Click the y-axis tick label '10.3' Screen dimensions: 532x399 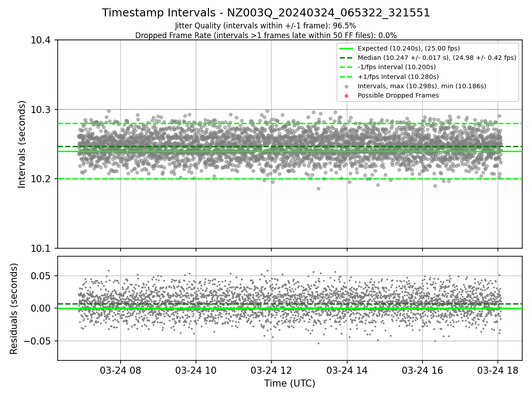tap(41, 110)
